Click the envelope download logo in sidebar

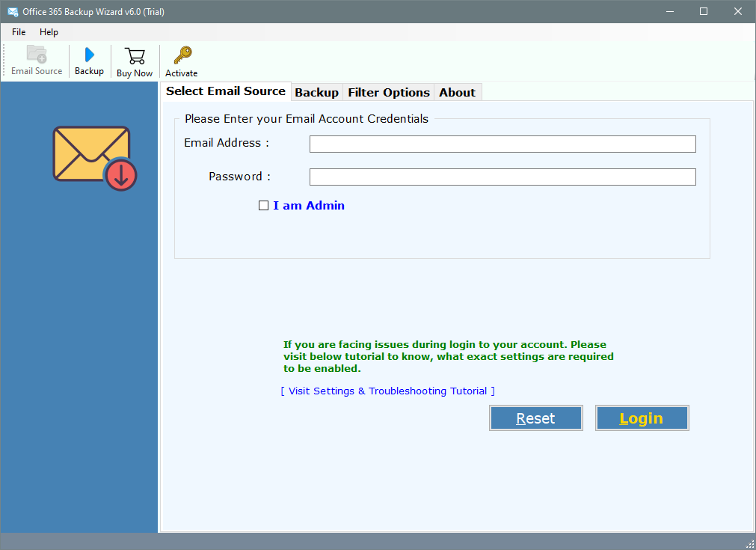click(x=94, y=158)
